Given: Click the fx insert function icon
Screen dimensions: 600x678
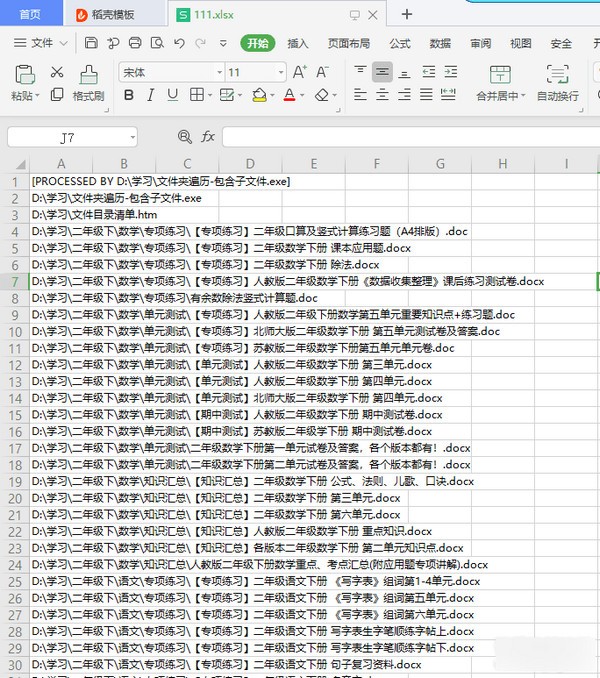Looking at the screenshot, I should (x=208, y=137).
